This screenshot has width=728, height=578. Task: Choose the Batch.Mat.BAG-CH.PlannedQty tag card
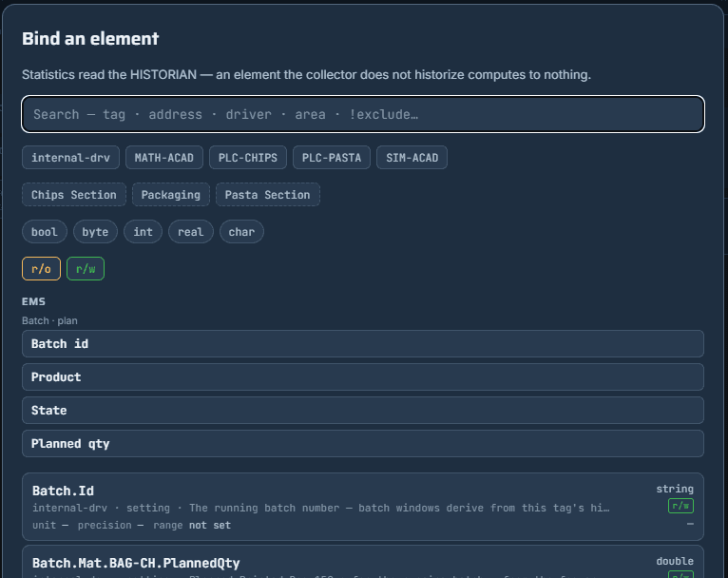click(x=363, y=562)
